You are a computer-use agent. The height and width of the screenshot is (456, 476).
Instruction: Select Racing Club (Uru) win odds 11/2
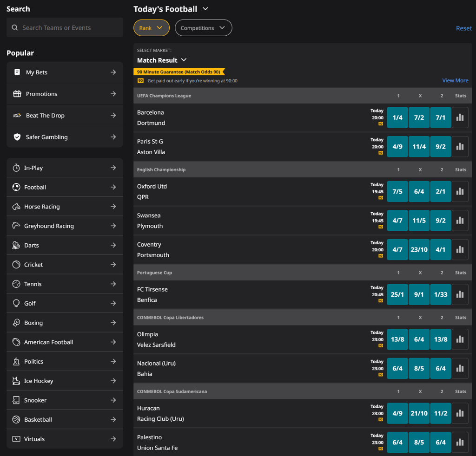tap(441, 414)
